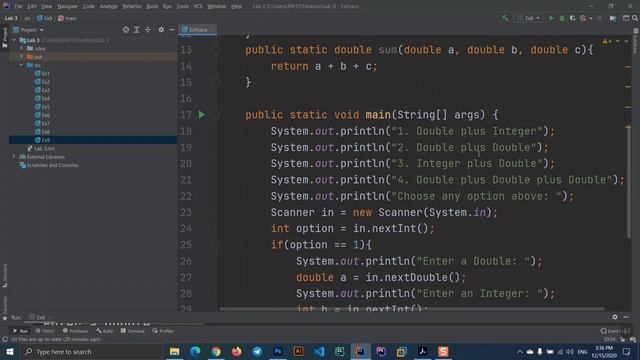Open the TODO tool window tab
This screenshot has height=360, width=640.
[x=44, y=331]
